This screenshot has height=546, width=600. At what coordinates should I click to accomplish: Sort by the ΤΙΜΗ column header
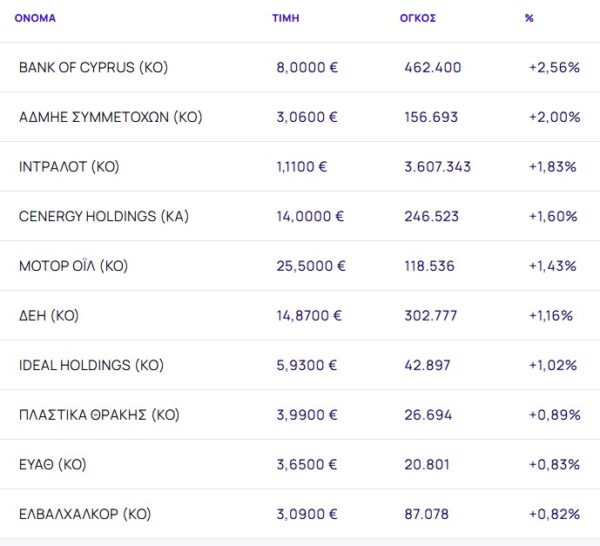(x=284, y=18)
